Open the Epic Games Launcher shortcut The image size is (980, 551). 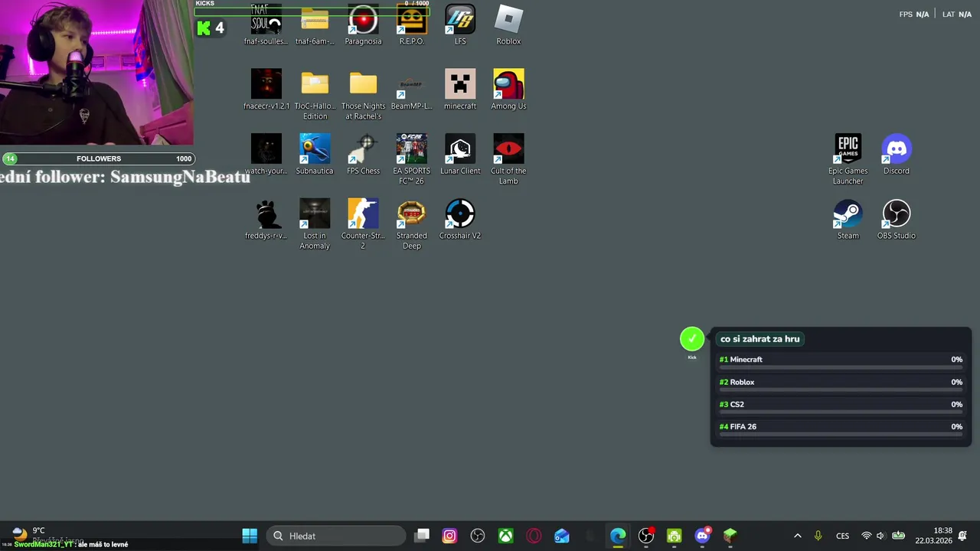point(848,159)
